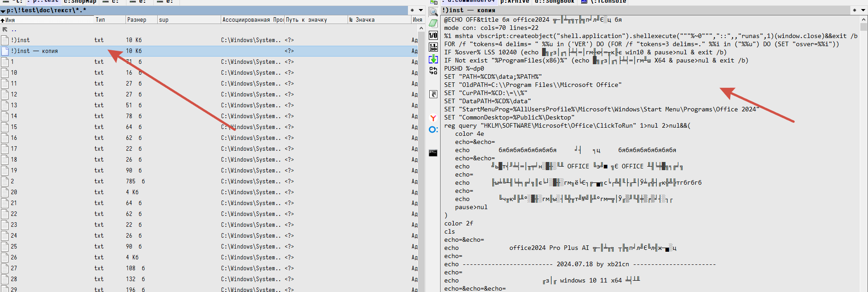This screenshot has height=292, width=868.
Task: Open right panel history dropdown arrow
Action: pos(863,10)
